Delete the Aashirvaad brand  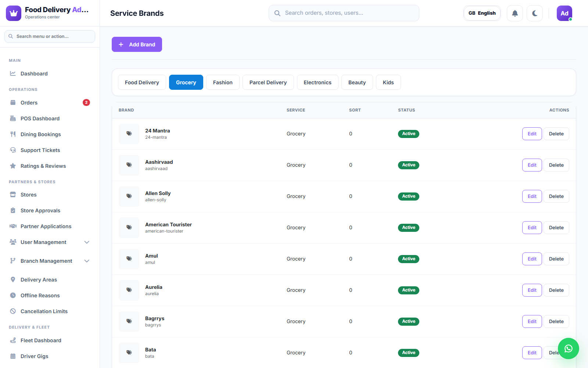click(556, 165)
